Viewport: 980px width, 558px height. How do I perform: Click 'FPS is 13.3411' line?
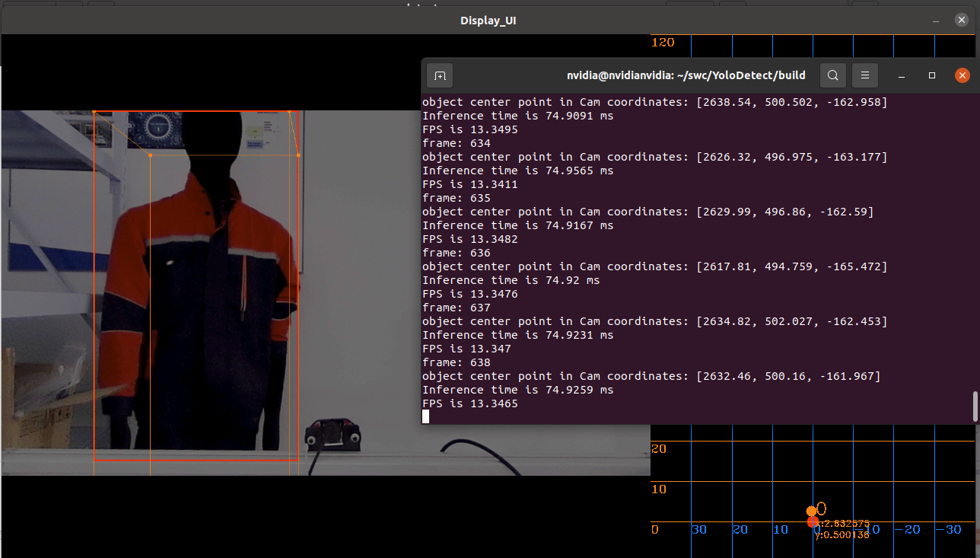coord(470,184)
